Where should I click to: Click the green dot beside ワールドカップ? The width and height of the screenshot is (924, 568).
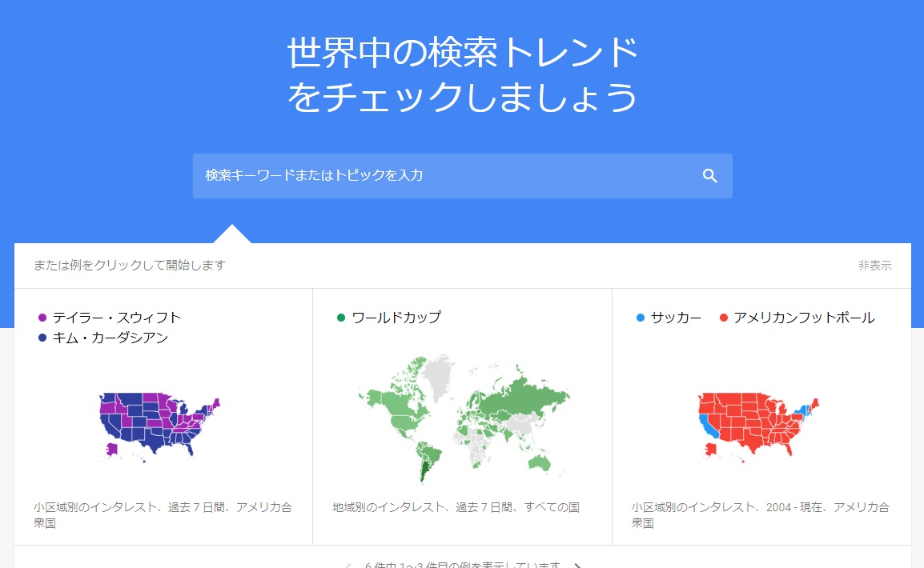click(341, 318)
